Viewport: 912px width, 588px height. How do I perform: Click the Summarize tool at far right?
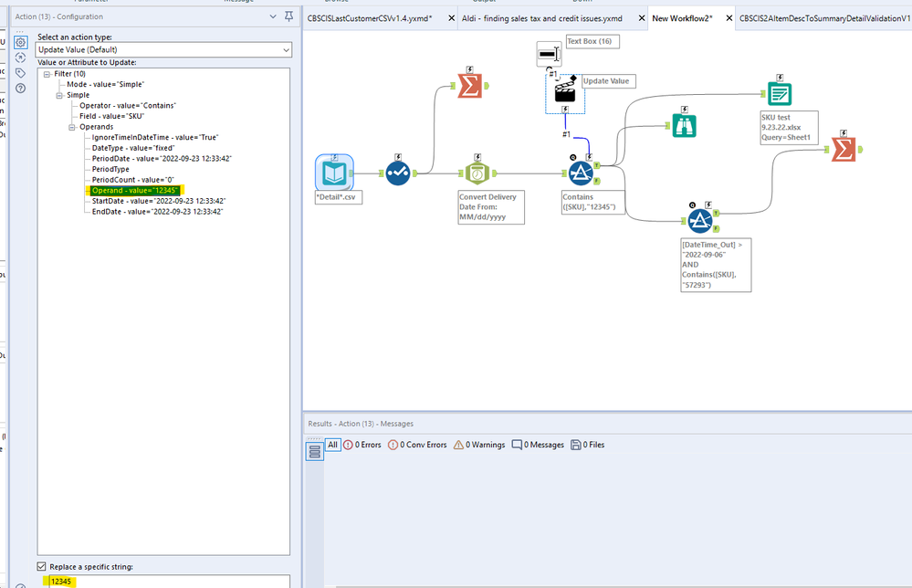point(844,150)
